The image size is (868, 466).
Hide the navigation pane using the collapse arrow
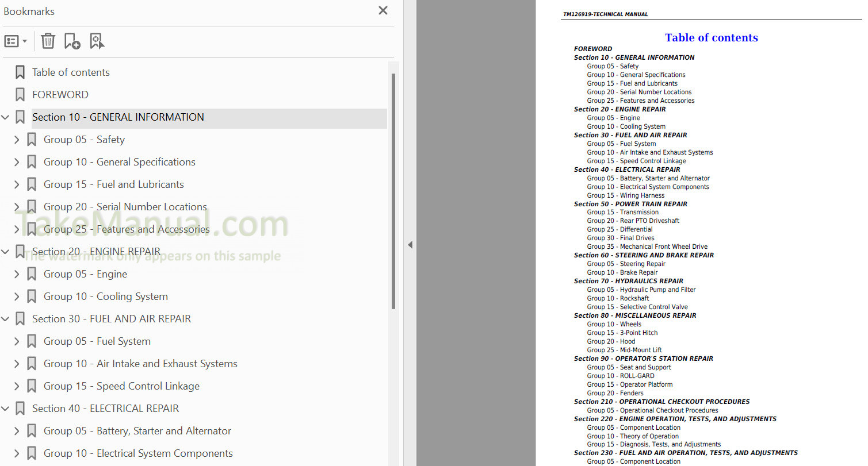(410, 245)
